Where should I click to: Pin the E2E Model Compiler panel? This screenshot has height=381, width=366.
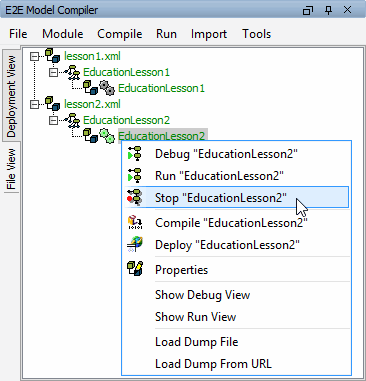point(328,10)
